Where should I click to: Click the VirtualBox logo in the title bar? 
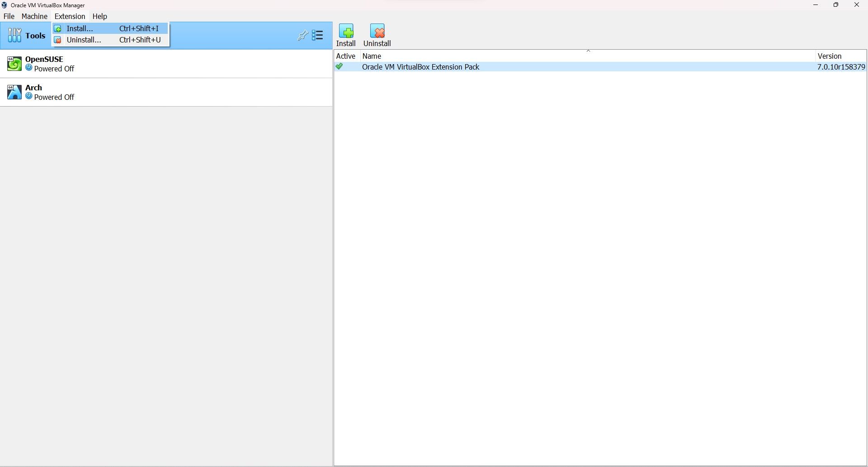coord(5,5)
